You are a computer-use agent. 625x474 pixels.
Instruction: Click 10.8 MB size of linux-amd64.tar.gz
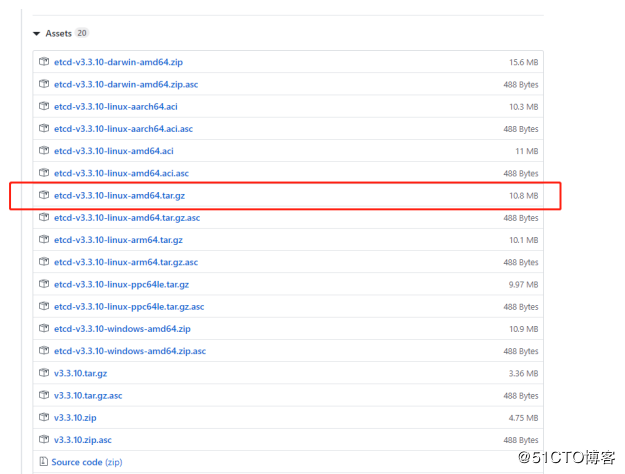(524, 196)
